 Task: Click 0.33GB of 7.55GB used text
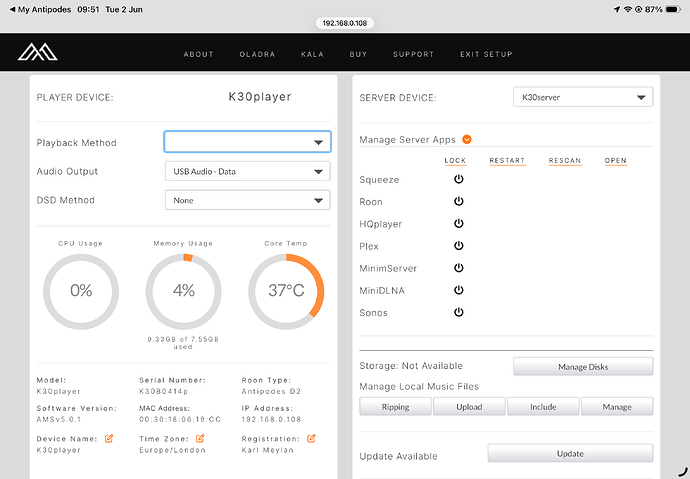point(183,343)
